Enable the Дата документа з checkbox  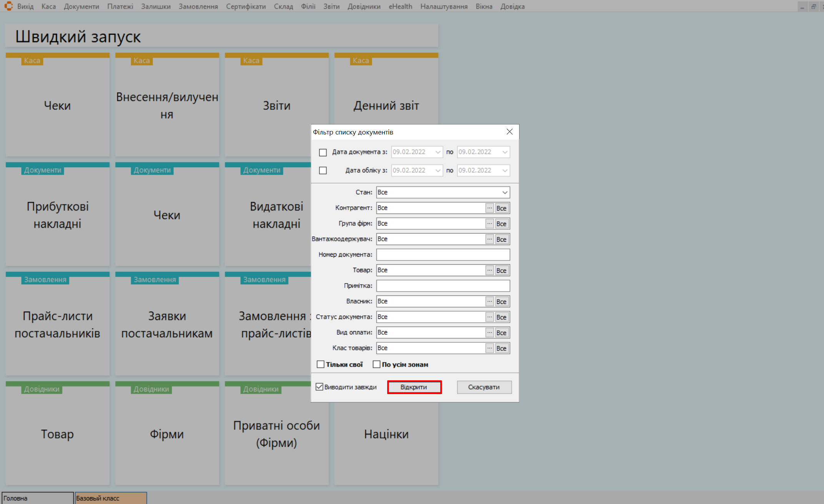[323, 152]
